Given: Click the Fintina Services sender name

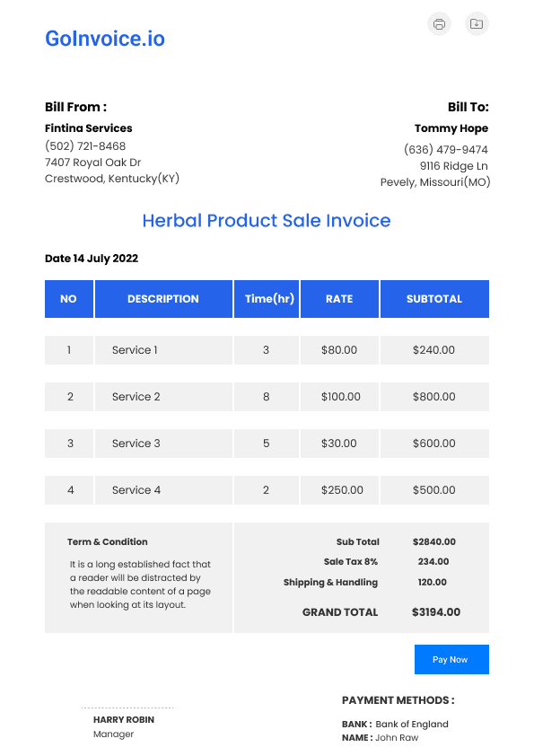Looking at the screenshot, I should [88, 128].
